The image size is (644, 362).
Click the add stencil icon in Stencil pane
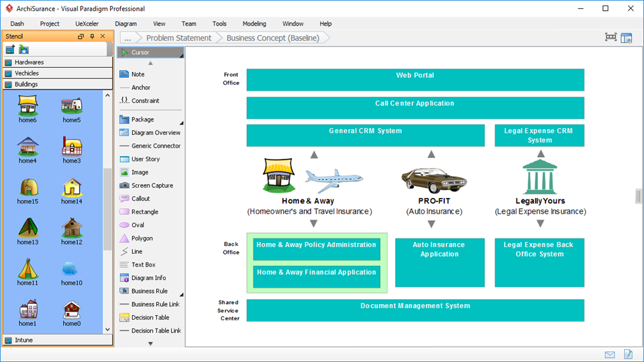tap(10, 50)
